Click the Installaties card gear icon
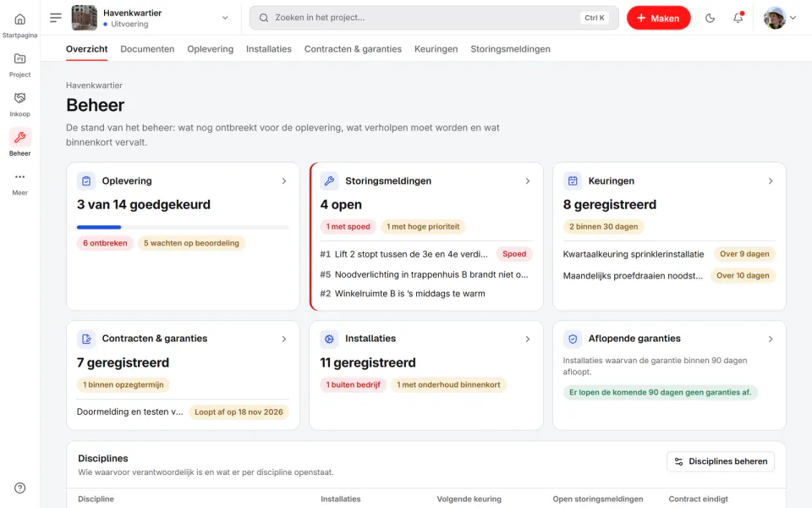Screen dimensions: 812x508 pos(329,339)
